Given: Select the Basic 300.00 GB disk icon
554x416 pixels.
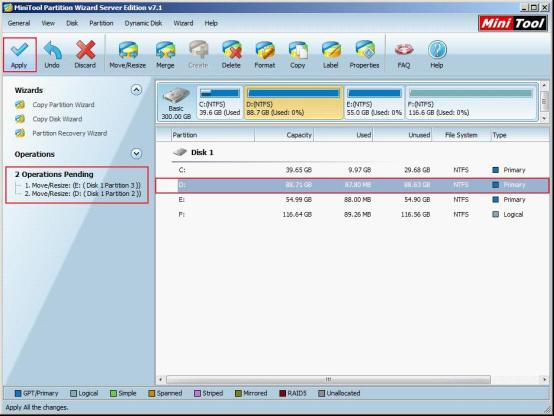Looking at the screenshot, I should pyautogui.click(x=176, y=96).
